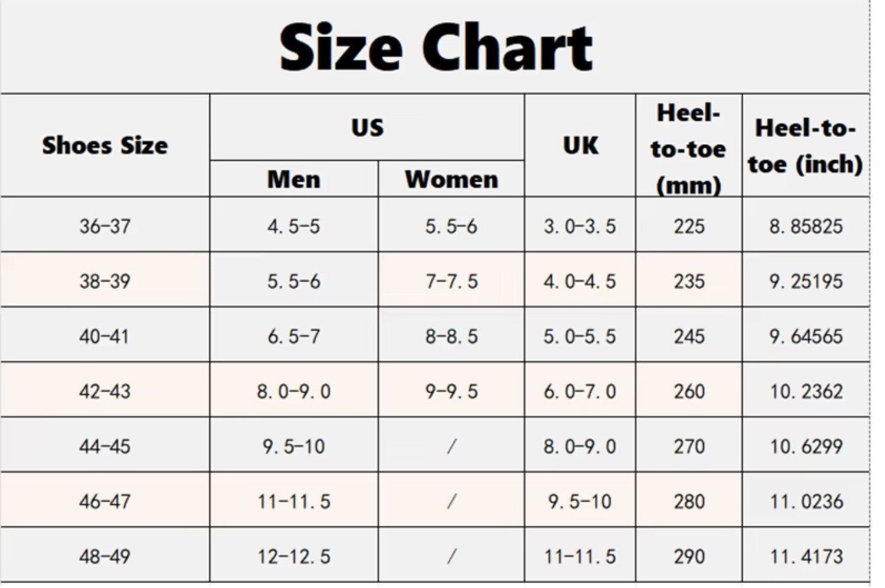Click the US header cell
This screenshot has width=885, height=588.
(x=367, y=128)
